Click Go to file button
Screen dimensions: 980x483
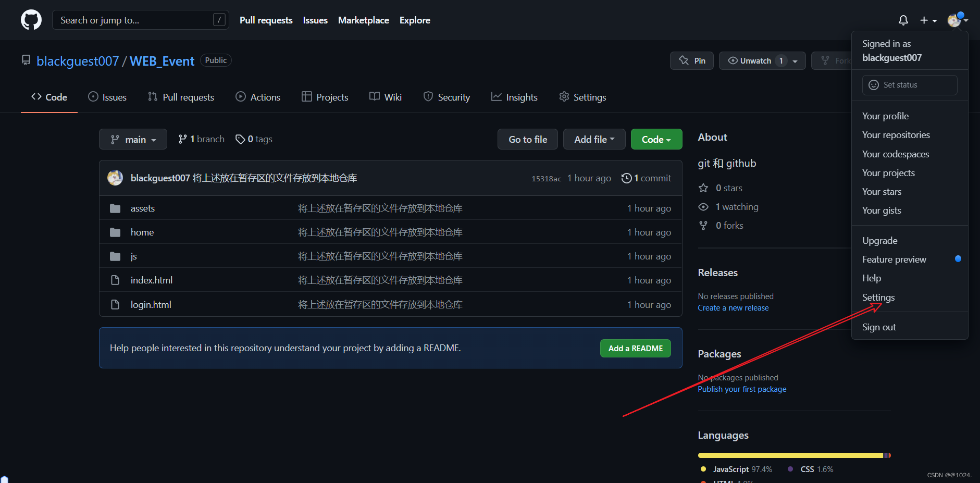[528, 139]
